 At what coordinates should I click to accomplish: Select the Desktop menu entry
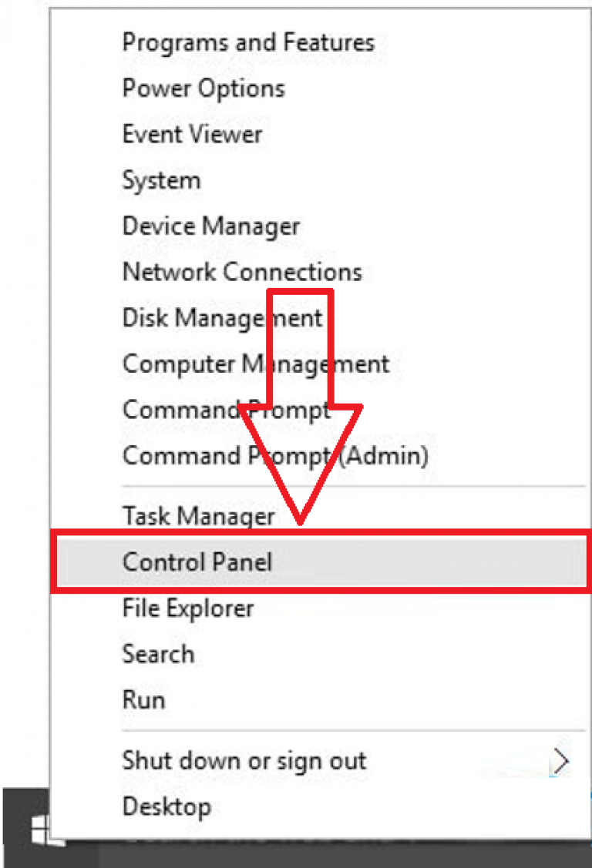pyautogui.click(x=166, y=806)
